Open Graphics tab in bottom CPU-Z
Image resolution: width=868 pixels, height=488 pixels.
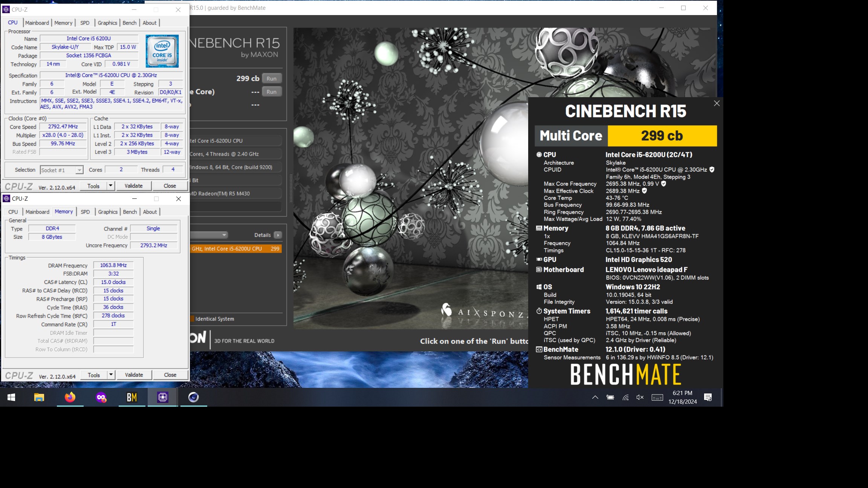click(x=108, y=212)
